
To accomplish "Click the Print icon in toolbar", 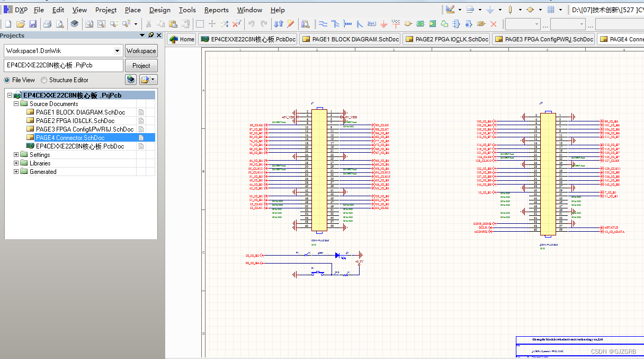I will tap(48, 24).
